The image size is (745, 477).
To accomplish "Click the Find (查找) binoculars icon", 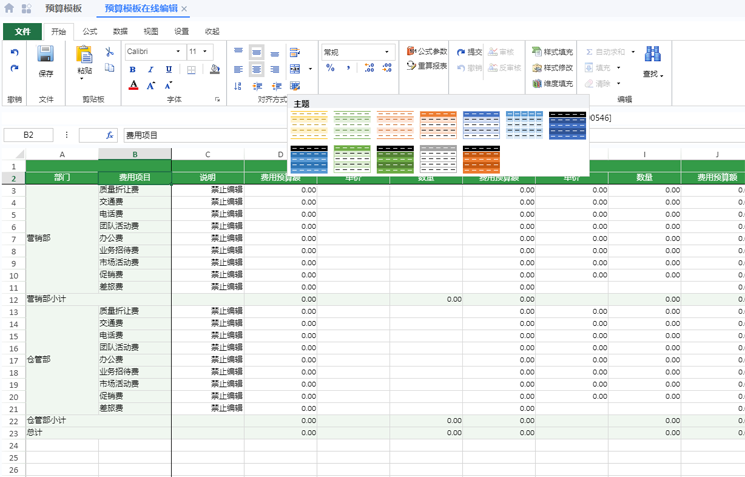I will (653, 56).
